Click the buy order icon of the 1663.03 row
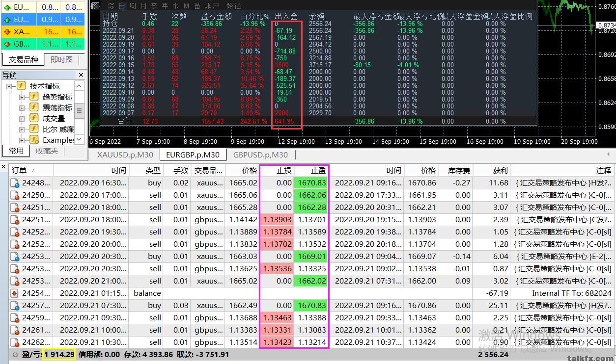 pyautogui.click(x=15, y=257)
